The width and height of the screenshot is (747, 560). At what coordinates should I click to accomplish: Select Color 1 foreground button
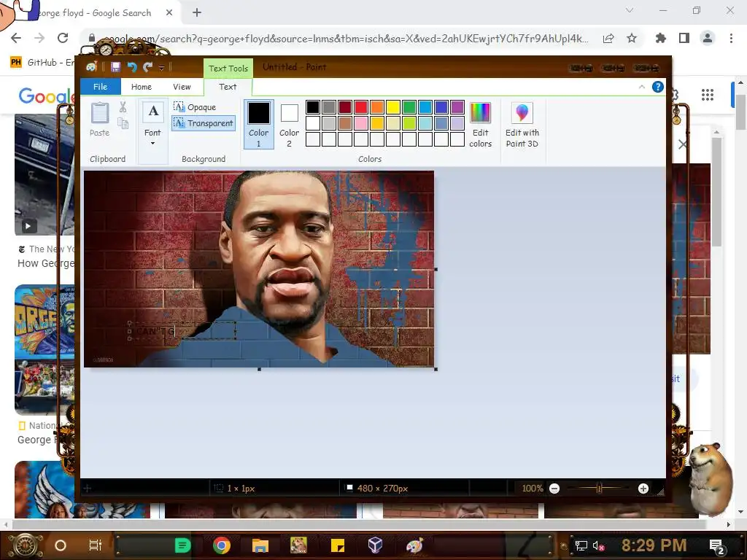(x=259, y=124)
